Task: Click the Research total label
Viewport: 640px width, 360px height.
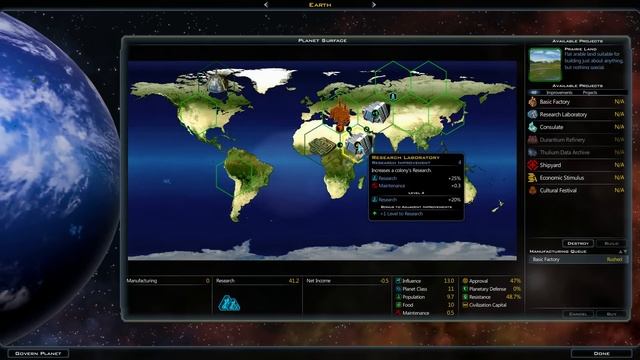Action: (x=225, y=281)
